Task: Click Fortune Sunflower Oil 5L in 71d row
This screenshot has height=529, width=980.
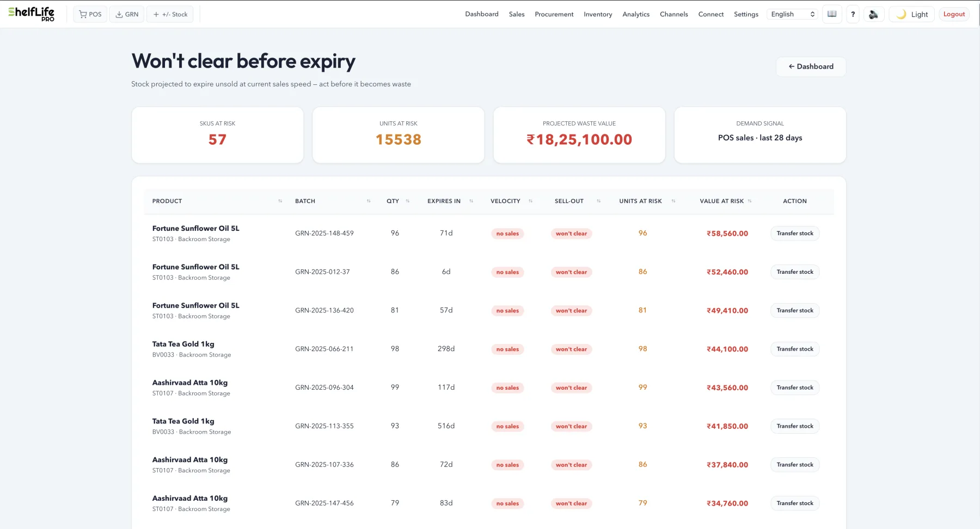Action: [x=196, y=229]
